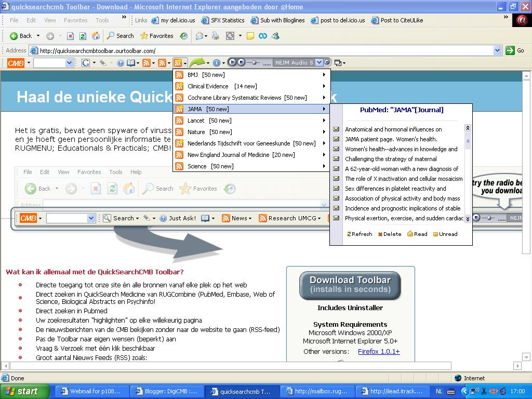The height and width of the screenshot is (399, 532).
Task: Select the Lancet [50 new] feed
Action: [251, 121]
